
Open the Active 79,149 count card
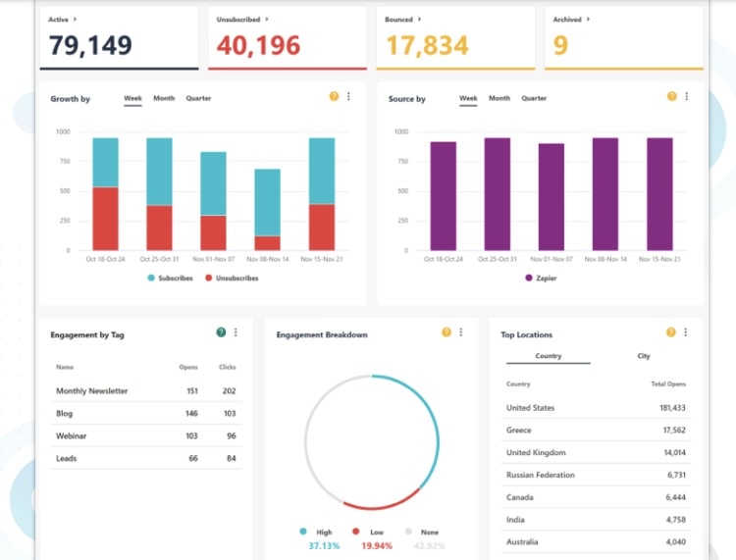click(x=119, y=38)
